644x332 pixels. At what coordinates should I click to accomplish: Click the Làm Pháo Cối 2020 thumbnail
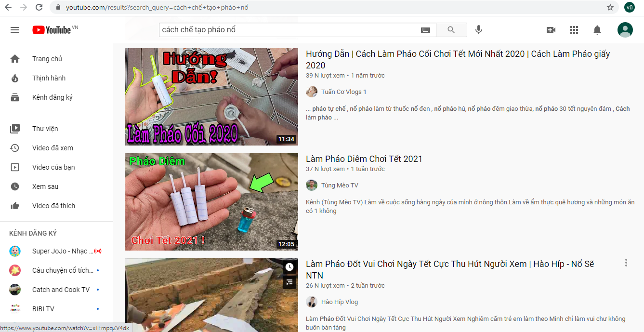(211, 97)
